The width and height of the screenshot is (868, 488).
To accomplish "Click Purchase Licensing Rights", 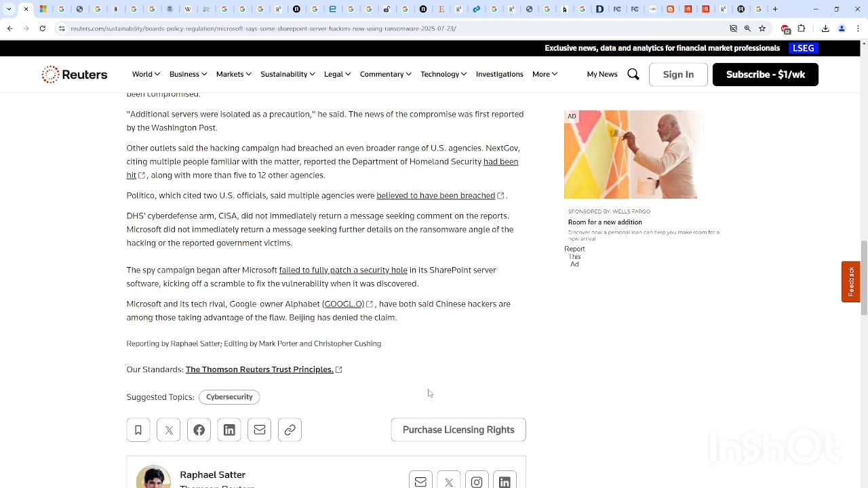I will pyautogui.click(x=458, y=430).
